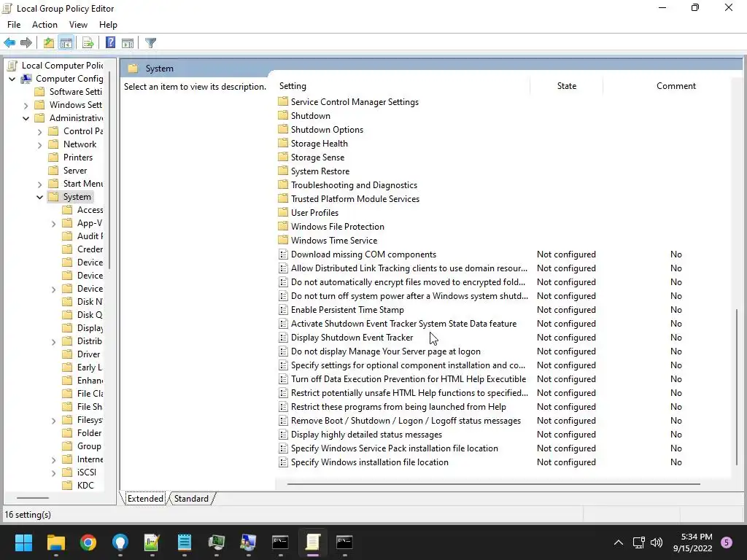This screenshot has width=747, height=560.
Task: Open the Action menu
Action: [44, 25]
